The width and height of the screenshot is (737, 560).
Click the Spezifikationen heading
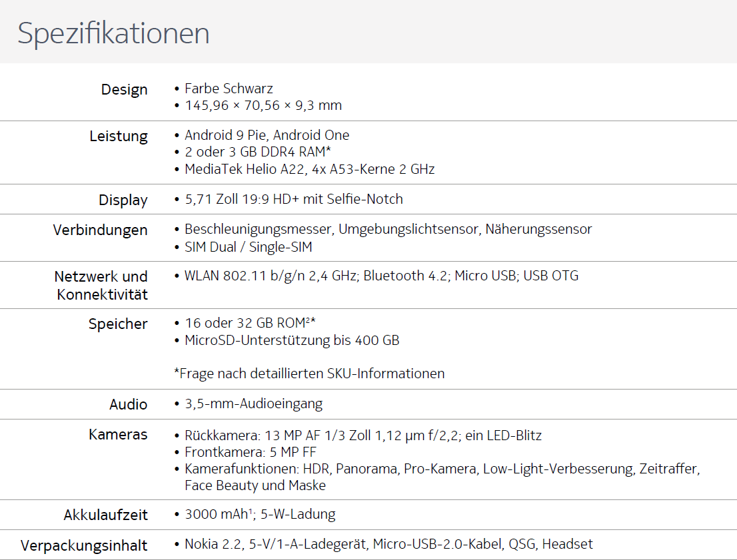pyautogui.click(x=113, y=34)
